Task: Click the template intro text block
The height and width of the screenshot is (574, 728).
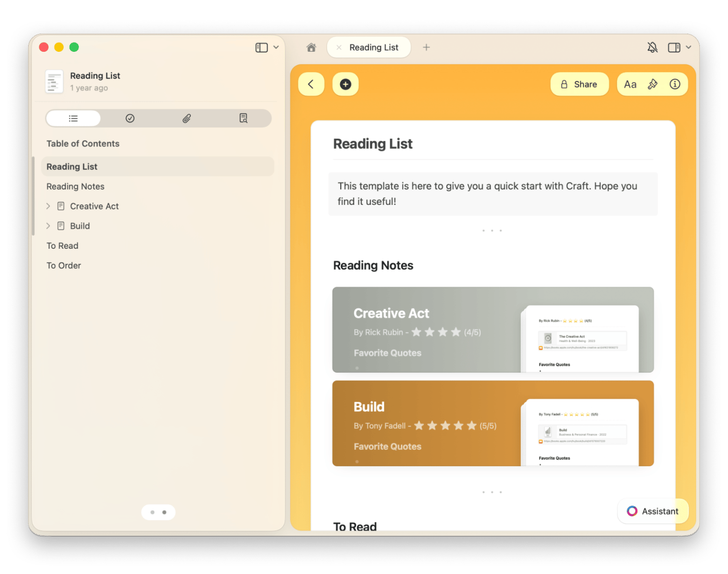Action: tap(493, 194)
